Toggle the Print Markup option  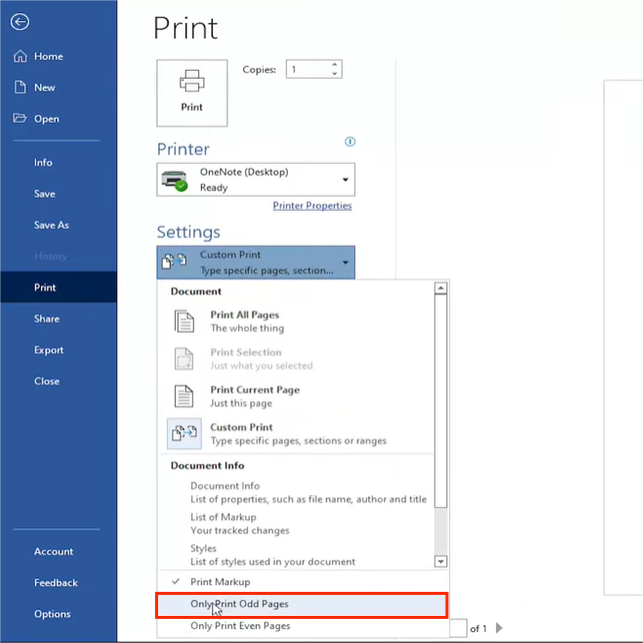pyautogui.click(x=220, y=581)
